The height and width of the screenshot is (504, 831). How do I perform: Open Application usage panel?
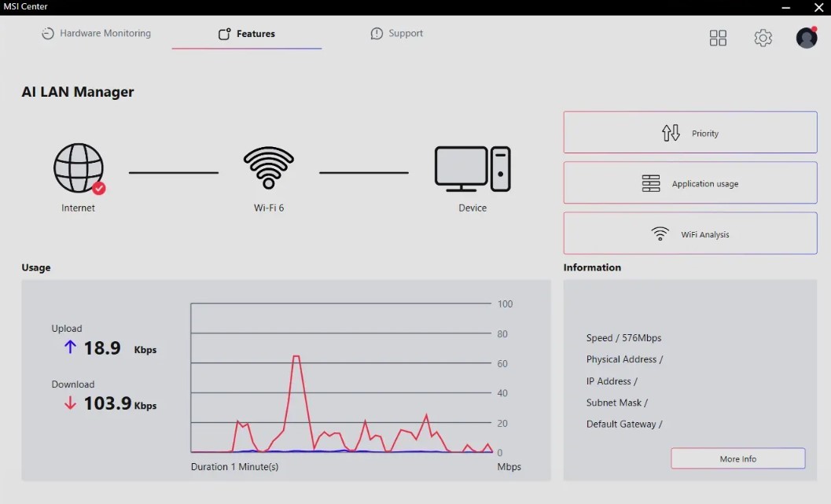coord(690,183)
